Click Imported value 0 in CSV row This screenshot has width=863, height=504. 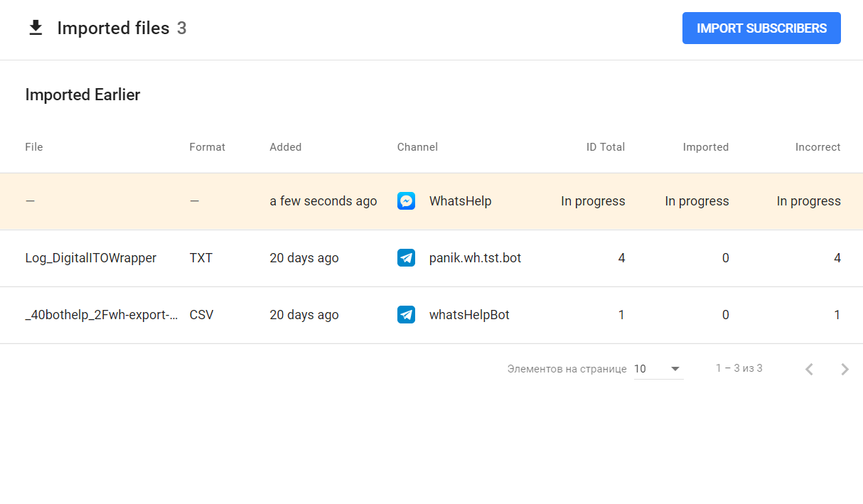click(726, 315)
